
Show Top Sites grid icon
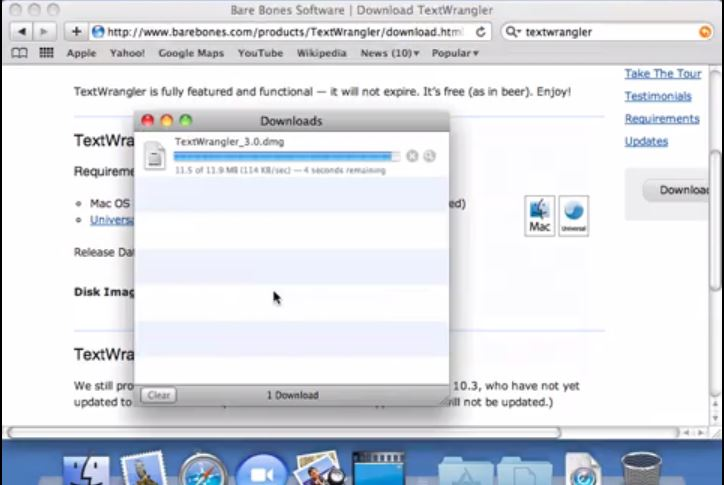[46, 53]
